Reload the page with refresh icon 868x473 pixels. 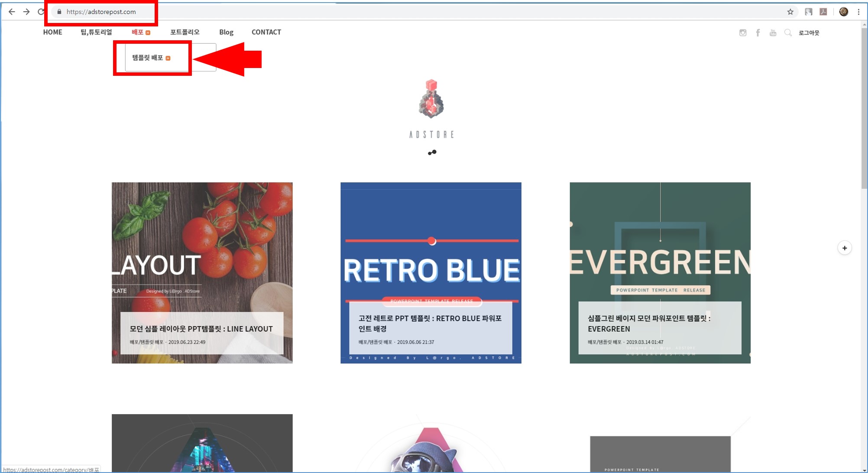[x=41, y=12]
